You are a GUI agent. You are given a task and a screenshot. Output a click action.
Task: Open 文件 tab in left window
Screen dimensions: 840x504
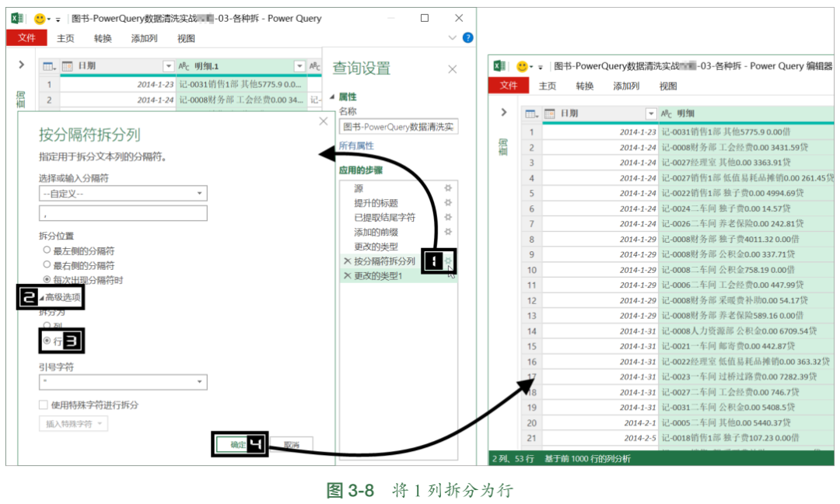coord(26,38)
